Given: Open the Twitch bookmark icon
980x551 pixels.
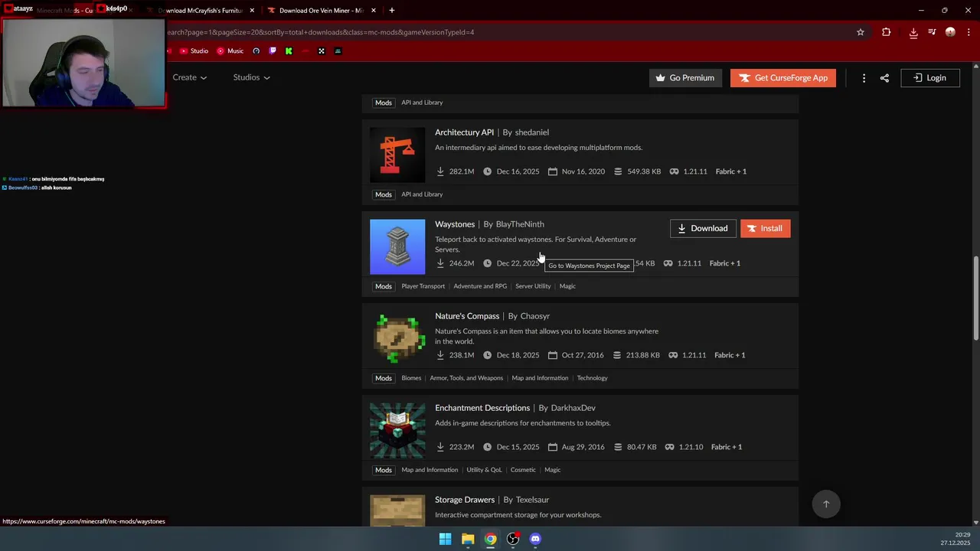Looking at the screenshot, I should tap(273, 51).
